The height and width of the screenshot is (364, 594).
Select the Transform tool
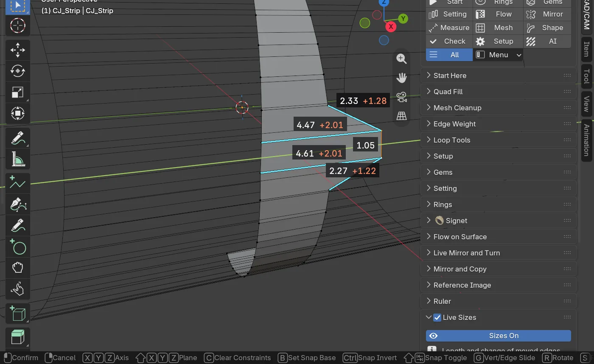(x=17, y=113)
